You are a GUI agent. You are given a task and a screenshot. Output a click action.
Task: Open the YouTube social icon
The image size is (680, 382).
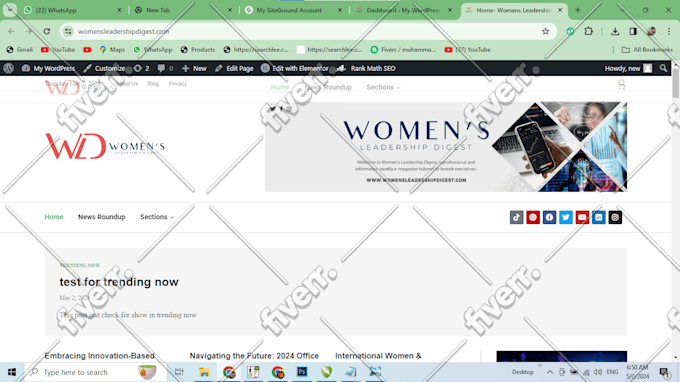click(x=582, y=217)
